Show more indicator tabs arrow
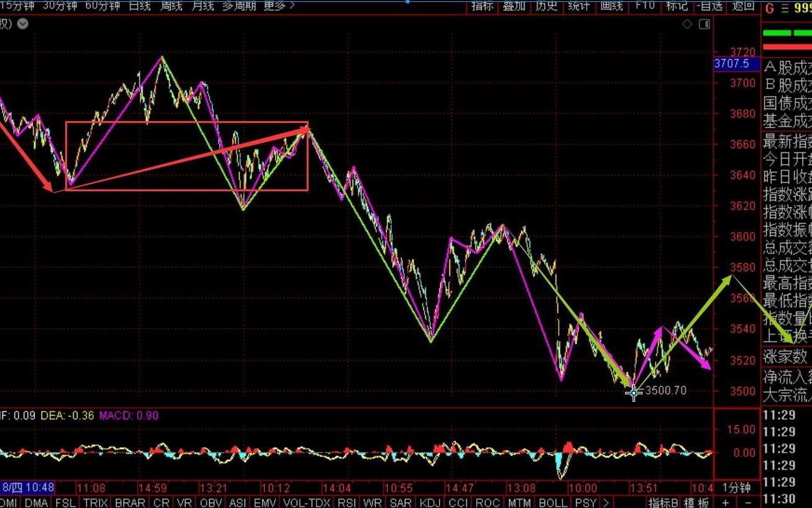 tap(607, 502)
